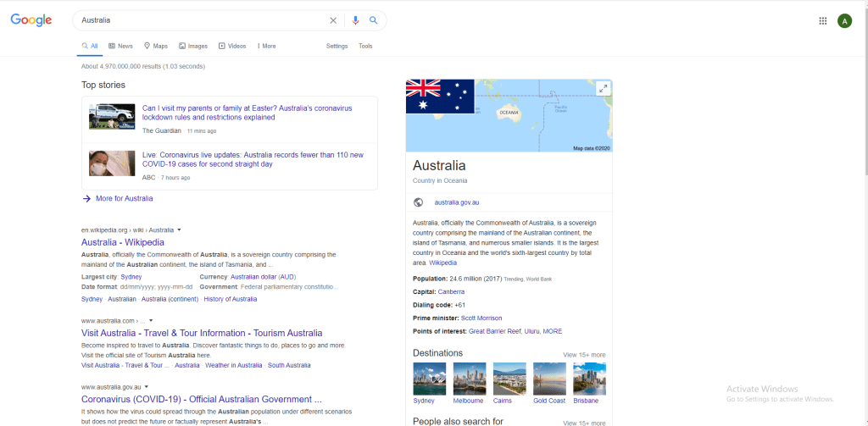Clear the search box with X icon
This screenshot has height=426, width=868.
coord(333,20)
